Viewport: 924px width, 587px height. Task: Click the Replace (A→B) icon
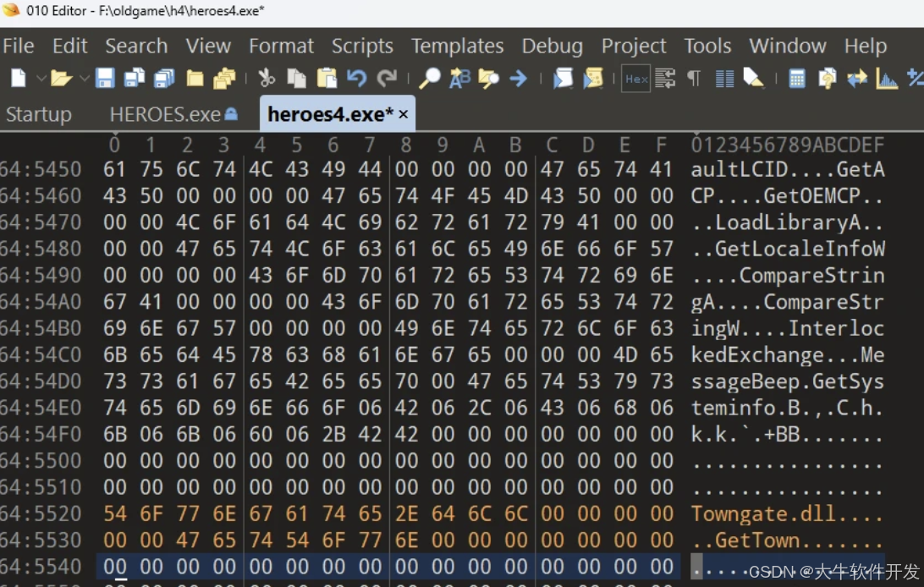coord(459,79)
